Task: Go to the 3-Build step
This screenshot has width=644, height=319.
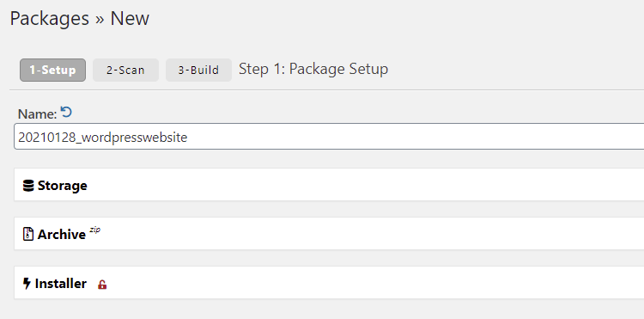Action: coord(198,70)
